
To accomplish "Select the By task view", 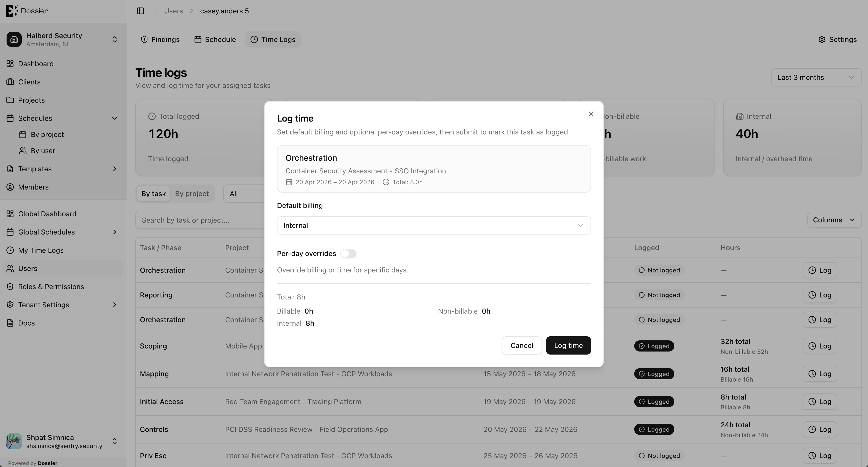I will 153,194.
